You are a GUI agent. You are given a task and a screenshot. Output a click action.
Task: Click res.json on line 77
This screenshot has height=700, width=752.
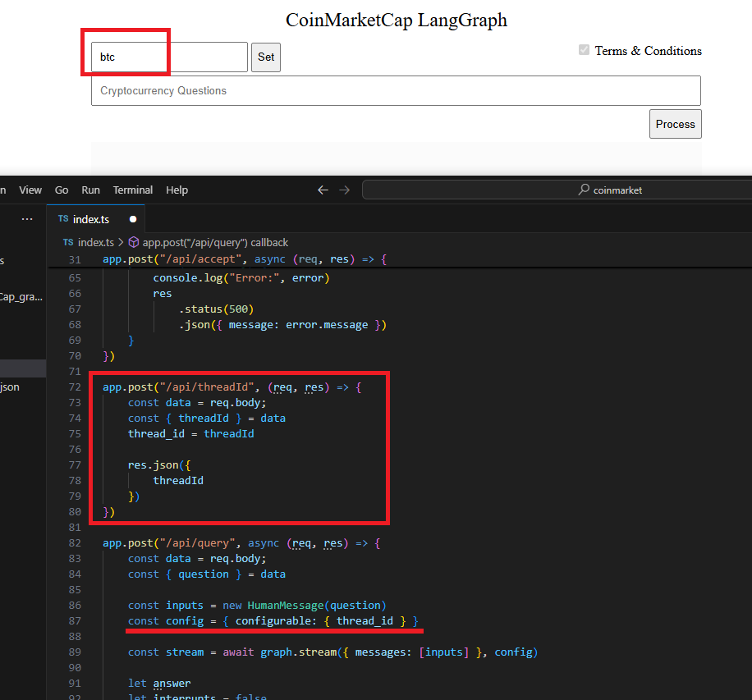pos(153,464)
